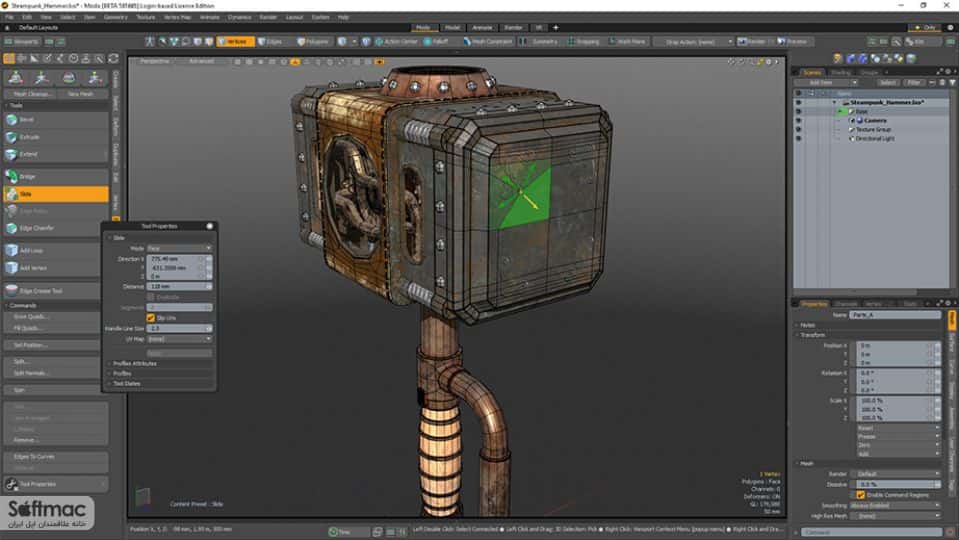
Task: Click the New Mesh button
Action: (x=81, y=94)
